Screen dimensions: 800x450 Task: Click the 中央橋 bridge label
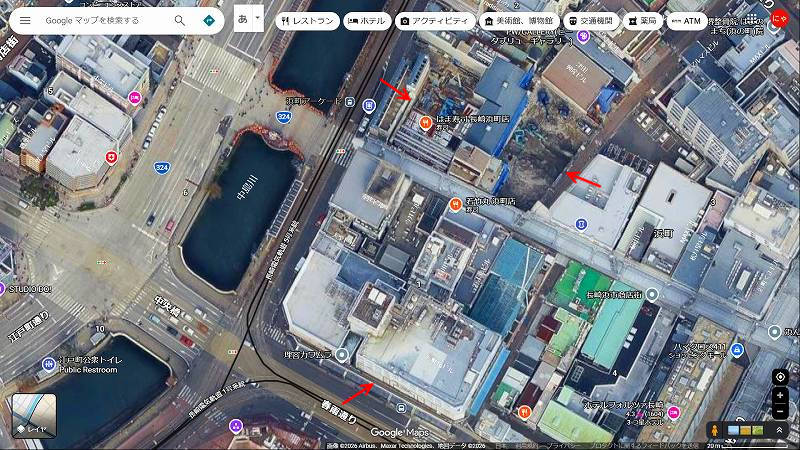pos(167,305)
